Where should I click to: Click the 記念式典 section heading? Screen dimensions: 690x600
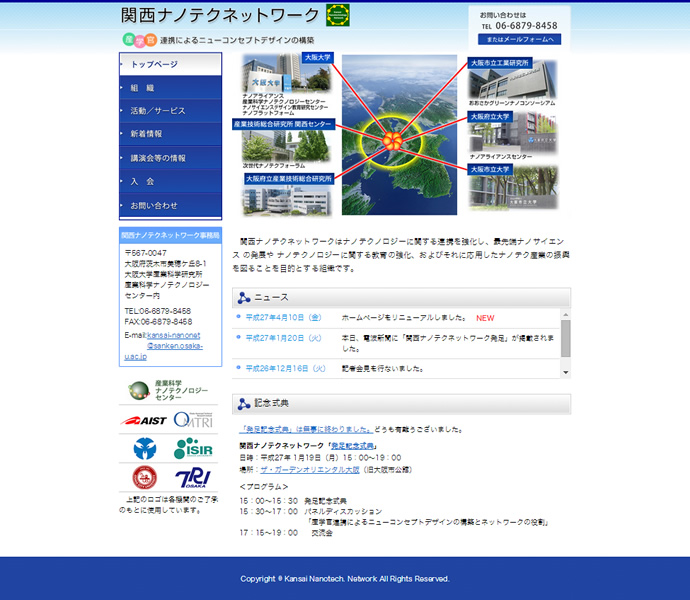(x=272, y=403)
